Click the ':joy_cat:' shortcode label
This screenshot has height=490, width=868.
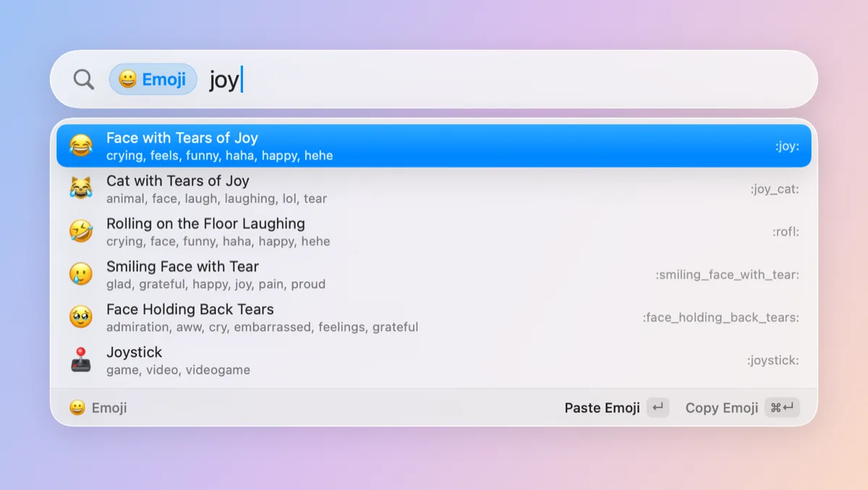tap(775, 189)
